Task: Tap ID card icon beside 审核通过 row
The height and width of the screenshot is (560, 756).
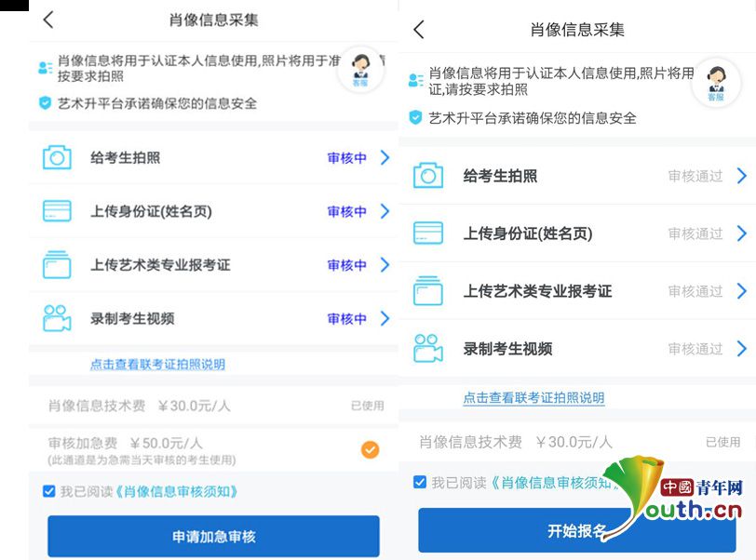Action: (428, 233)
